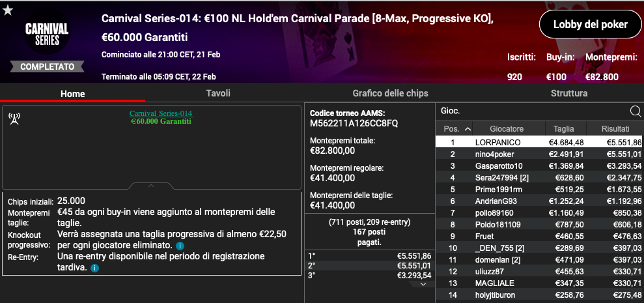Click the favorite star icon
644x303 pixels.
7,10
